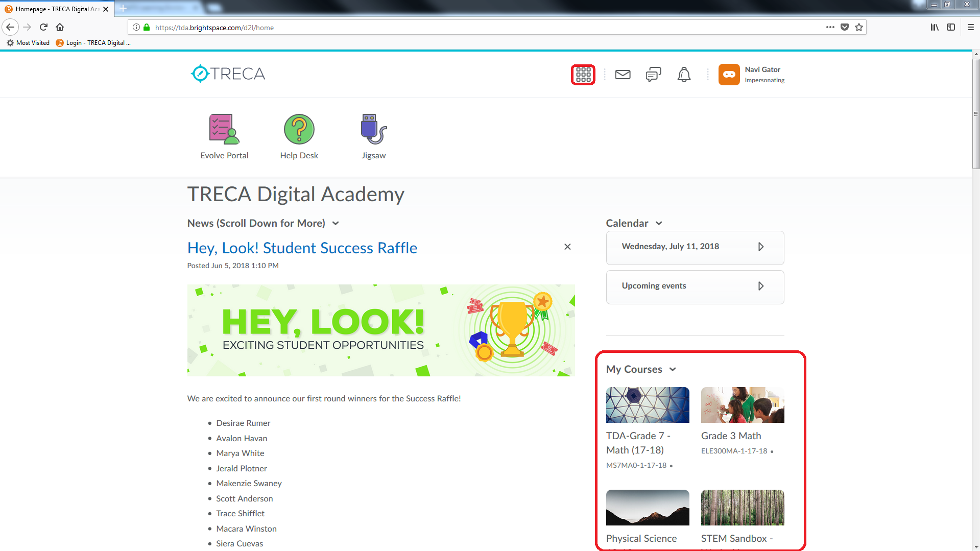Open STEM Sandbox course link
Screen dimensions: 980x551
[737, 538]
